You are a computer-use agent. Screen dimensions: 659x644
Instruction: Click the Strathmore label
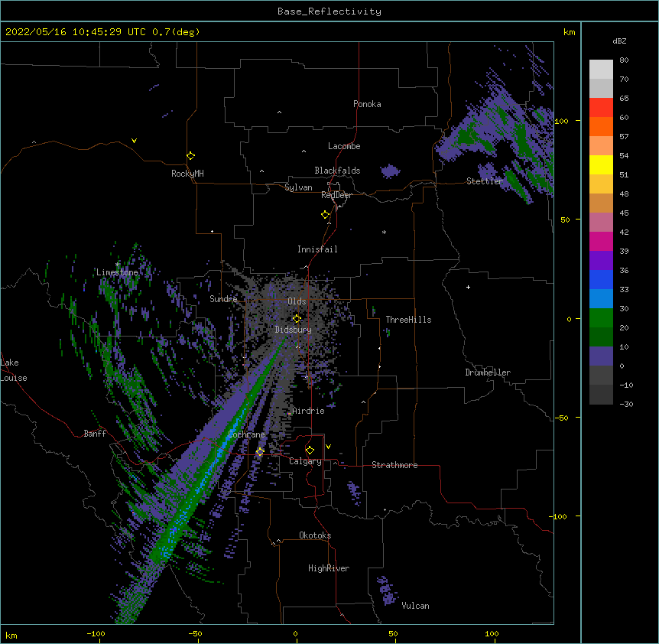coord(394,465)
